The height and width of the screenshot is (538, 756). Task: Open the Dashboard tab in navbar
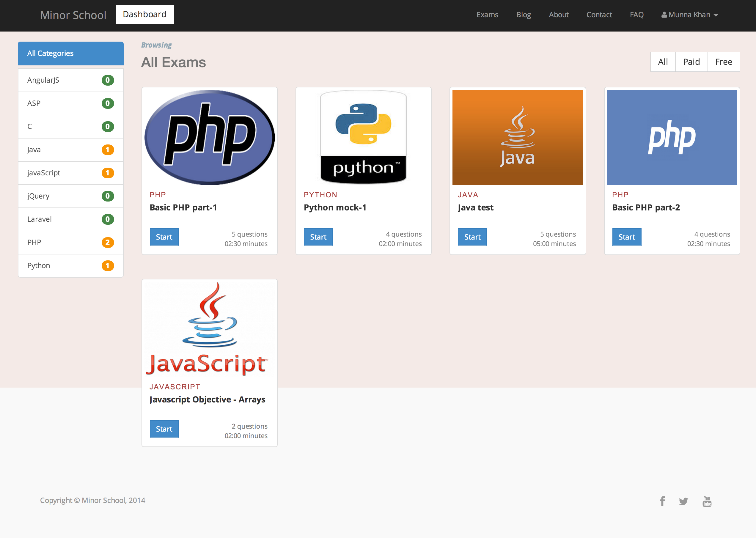(145, 14)
